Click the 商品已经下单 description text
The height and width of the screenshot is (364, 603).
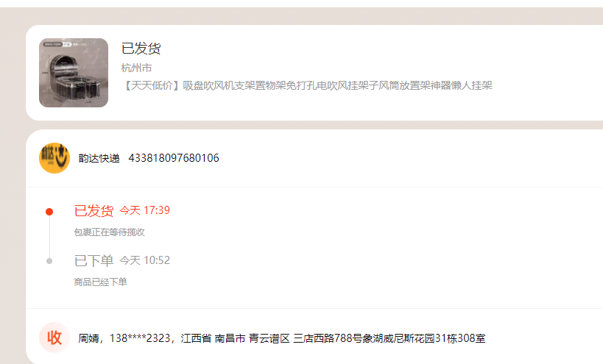[x=100, y=282]
